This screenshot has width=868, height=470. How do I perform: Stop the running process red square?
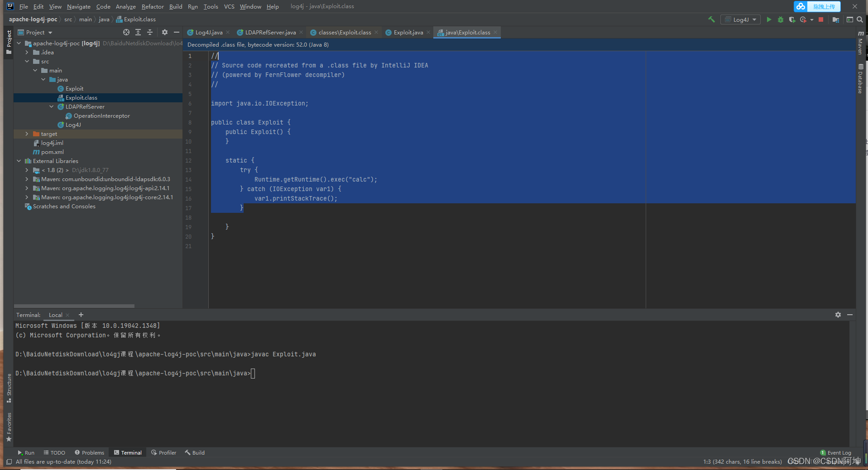click(821, 19)
